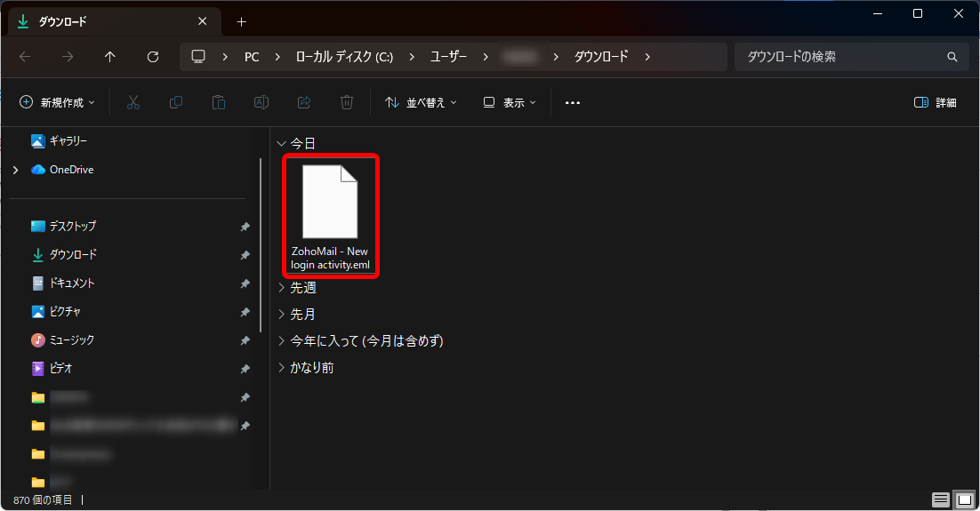
Task: Open the 表示 view dropdown
Action: (510, 102)
